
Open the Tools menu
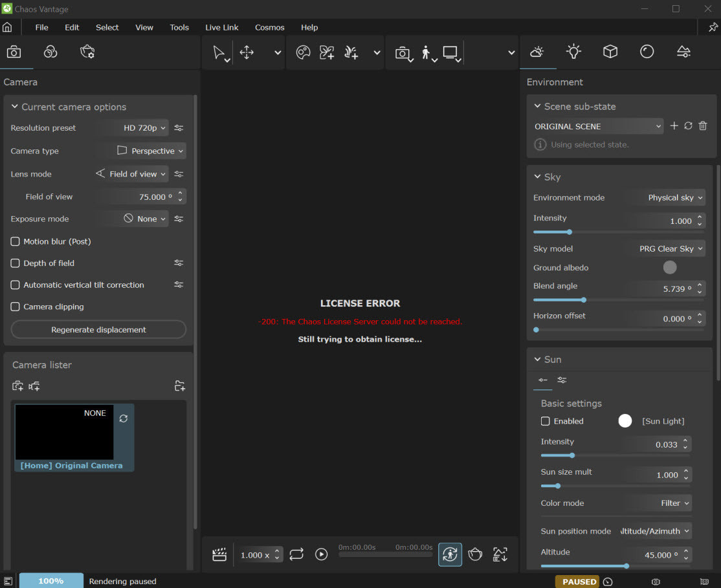click(179, 27)
